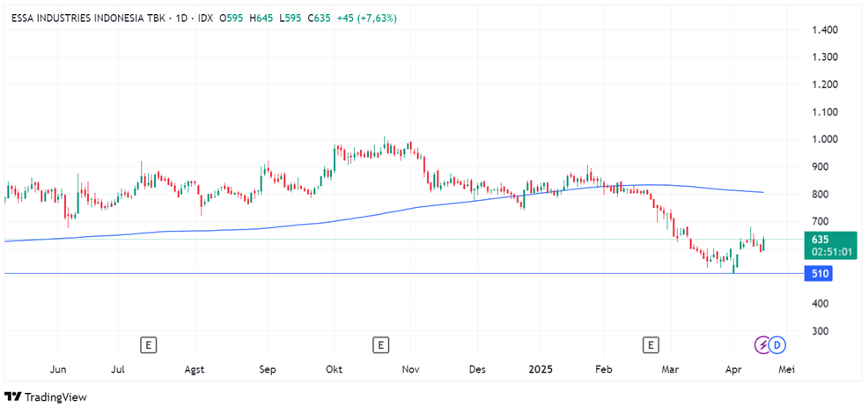The image size is (868, 407).
Task: Click the H645 high value
Action: click(261, 18)
